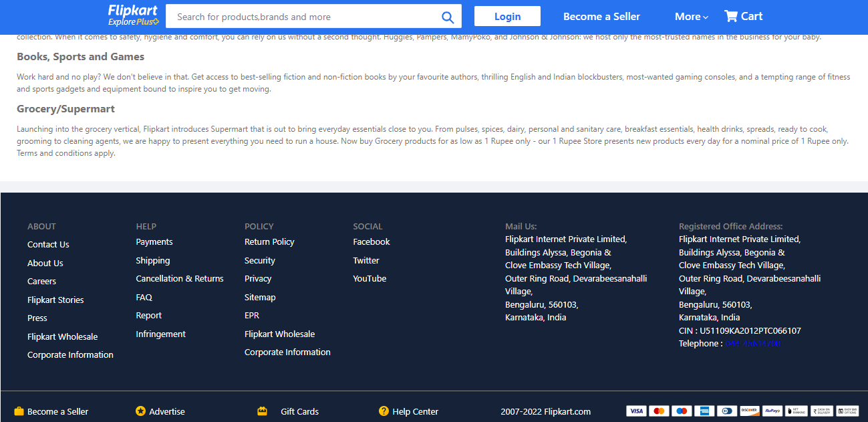Click the Discover payment icon
The height and width of the screenshot is (422, 868).
tap(750, 411)
